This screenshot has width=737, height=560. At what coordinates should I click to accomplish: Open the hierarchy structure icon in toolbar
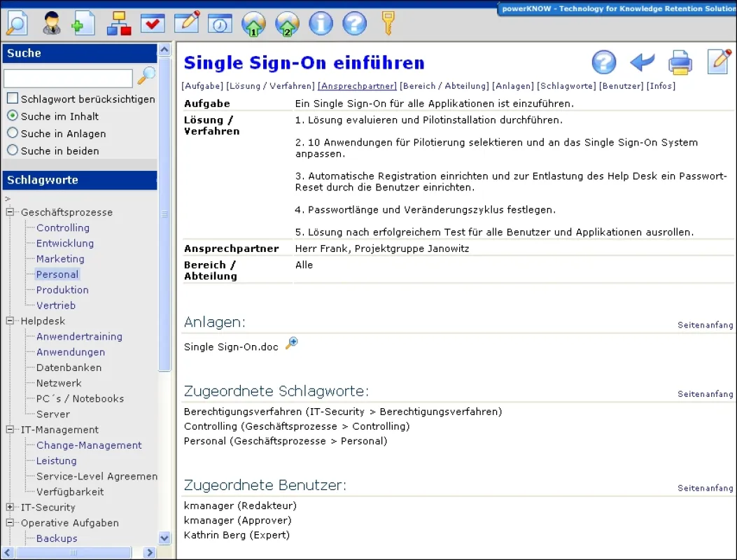point(119,22)
